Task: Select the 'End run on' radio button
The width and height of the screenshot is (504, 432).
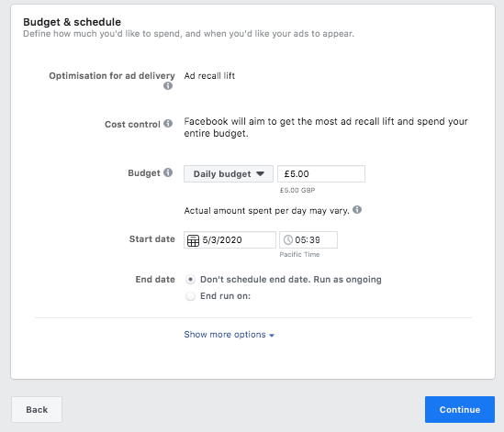Action: [190, 296]
